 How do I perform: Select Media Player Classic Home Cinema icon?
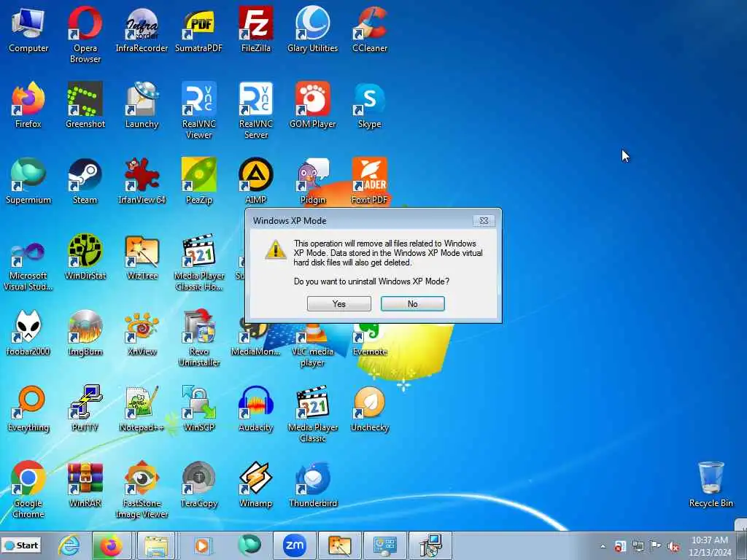[x=198, y=262]
